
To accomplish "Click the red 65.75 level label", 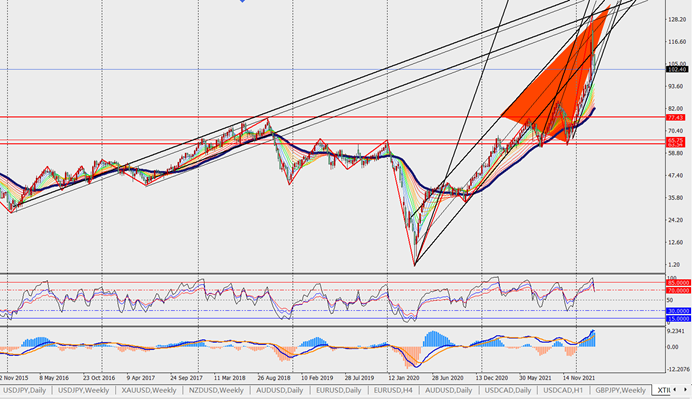I will (676, 140).
